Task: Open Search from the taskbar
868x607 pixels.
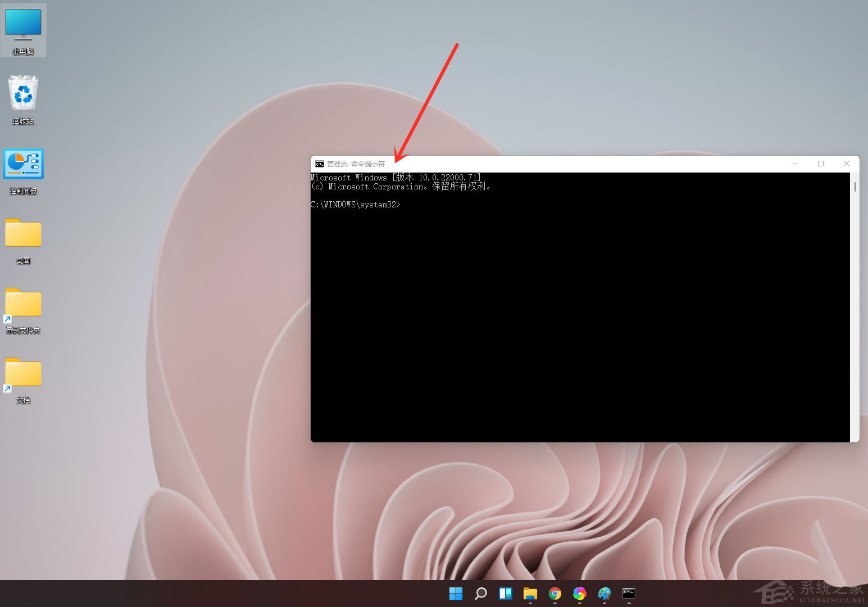Action: click(481, 594)
